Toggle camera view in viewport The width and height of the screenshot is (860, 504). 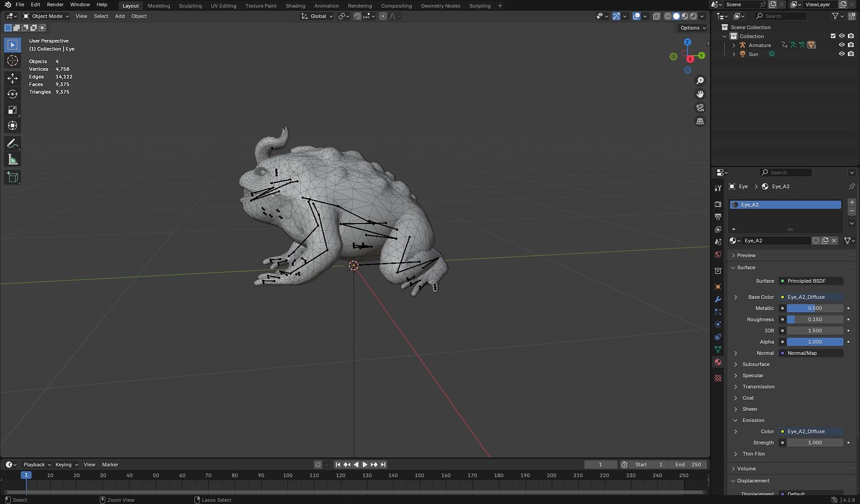[x=700, y=108]
